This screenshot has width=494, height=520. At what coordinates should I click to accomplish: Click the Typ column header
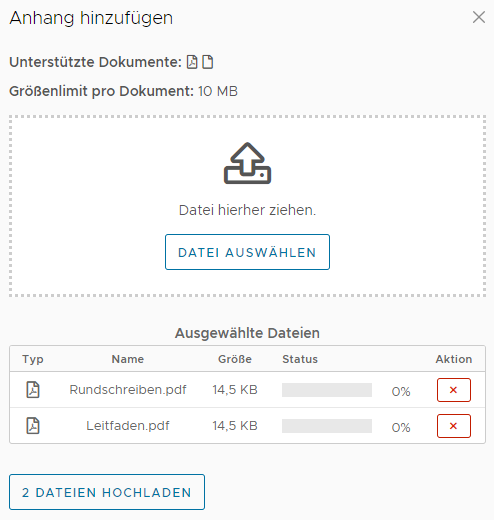coord(33,359)
